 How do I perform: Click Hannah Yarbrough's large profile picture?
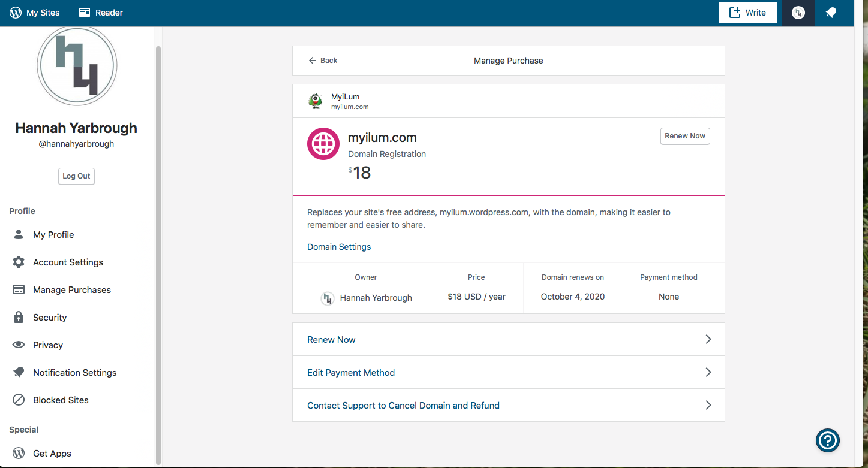click(77, 65)
